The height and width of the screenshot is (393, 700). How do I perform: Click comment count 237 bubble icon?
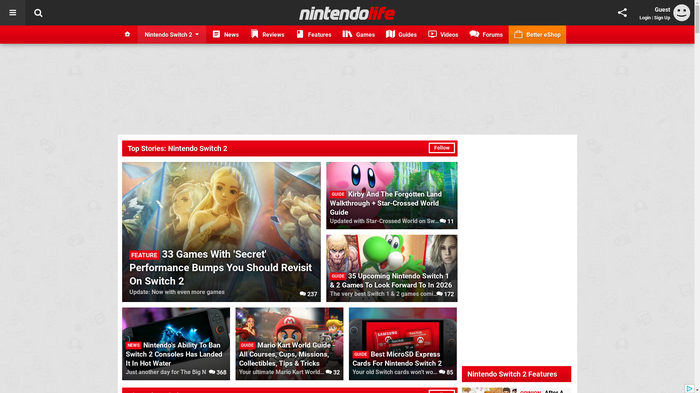click(x=303, y=294)
